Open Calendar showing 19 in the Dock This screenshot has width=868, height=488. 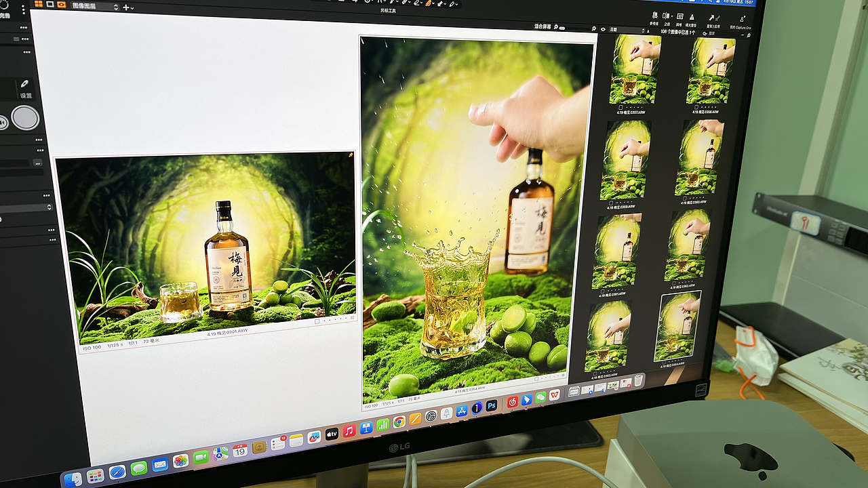(240, 451)
